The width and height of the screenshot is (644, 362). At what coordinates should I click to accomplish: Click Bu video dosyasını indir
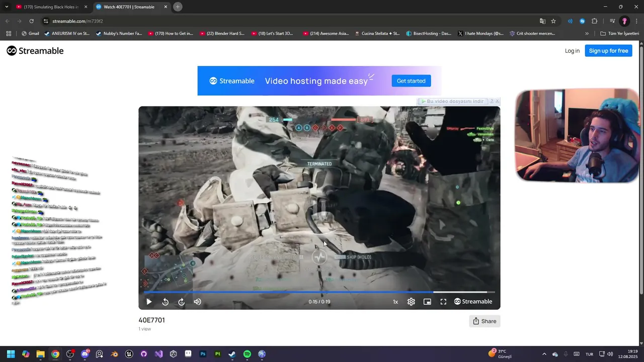tap(452, 101)
